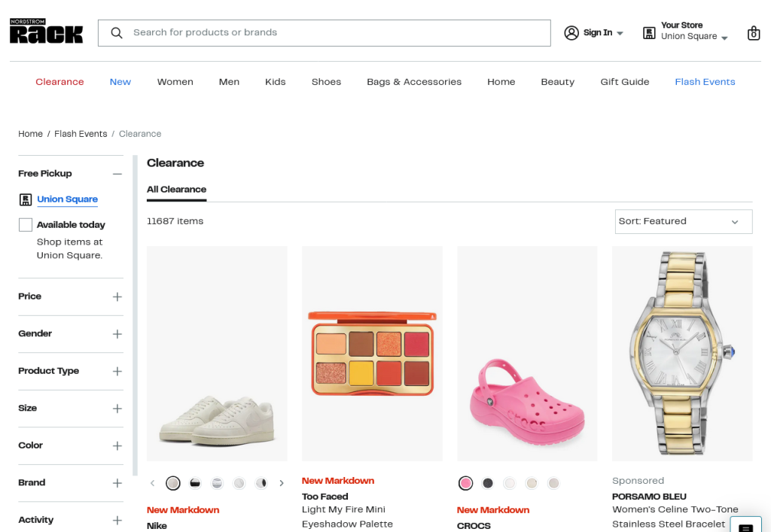The height and width of the screenshot is (532, 771).
Task: Expand the Price filter
Action: [117, 296]
